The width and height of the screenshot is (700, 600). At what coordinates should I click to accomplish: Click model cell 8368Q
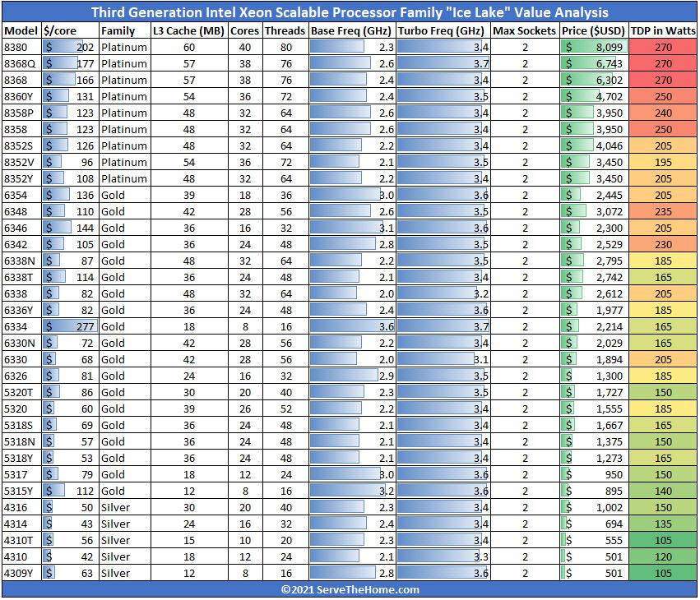21,64
